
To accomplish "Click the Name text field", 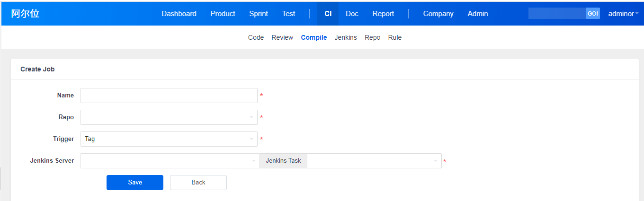I will click(x=169, y=96).
